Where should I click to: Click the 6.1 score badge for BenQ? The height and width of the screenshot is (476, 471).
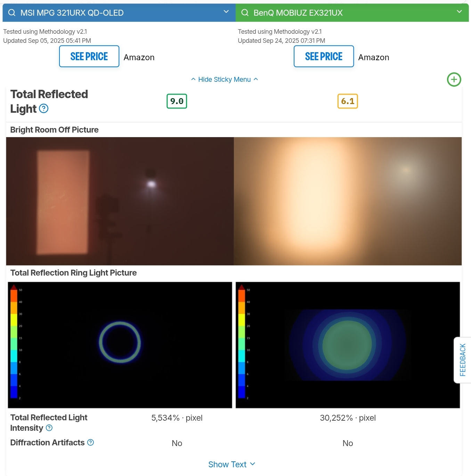pyautogui.click(x=348, y=101)
